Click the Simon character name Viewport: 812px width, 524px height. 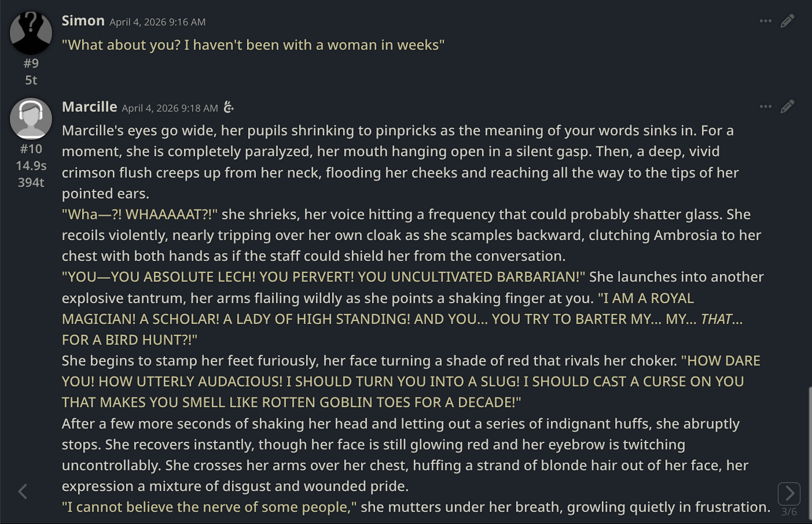(83, 21)
